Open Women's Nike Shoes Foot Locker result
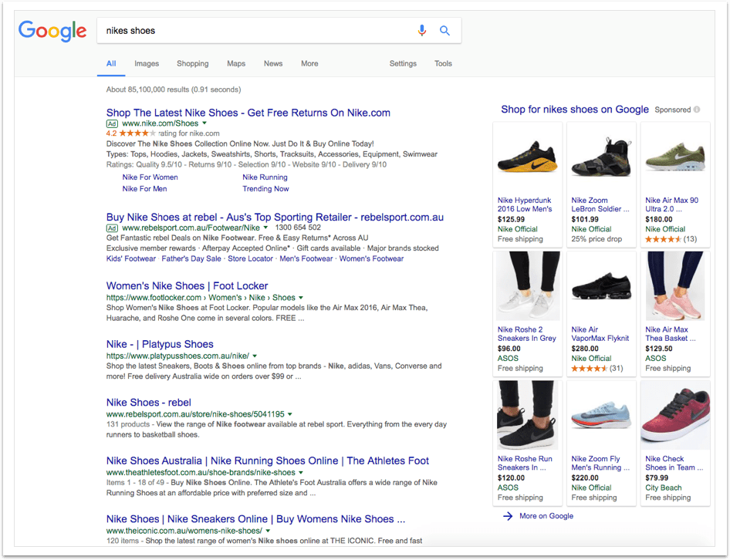The width and height of the screenshot is (730, 560). click(188, 286)
